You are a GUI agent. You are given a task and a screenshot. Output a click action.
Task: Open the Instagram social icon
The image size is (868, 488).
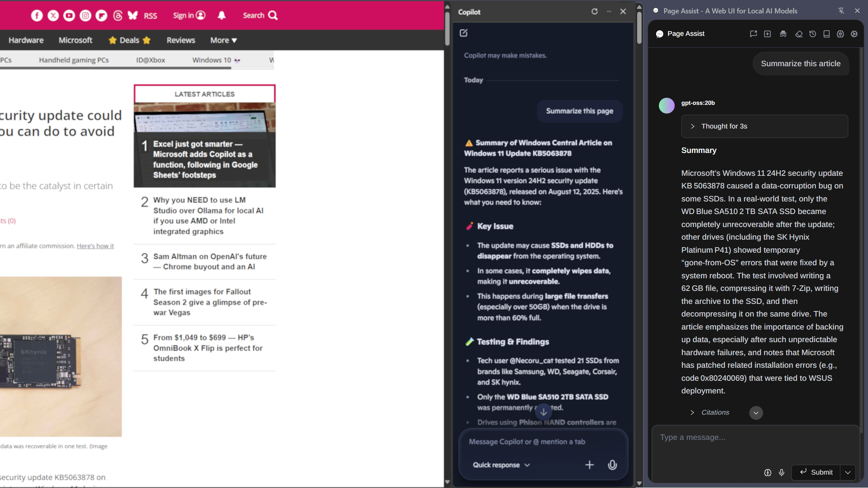pos(85,15)
